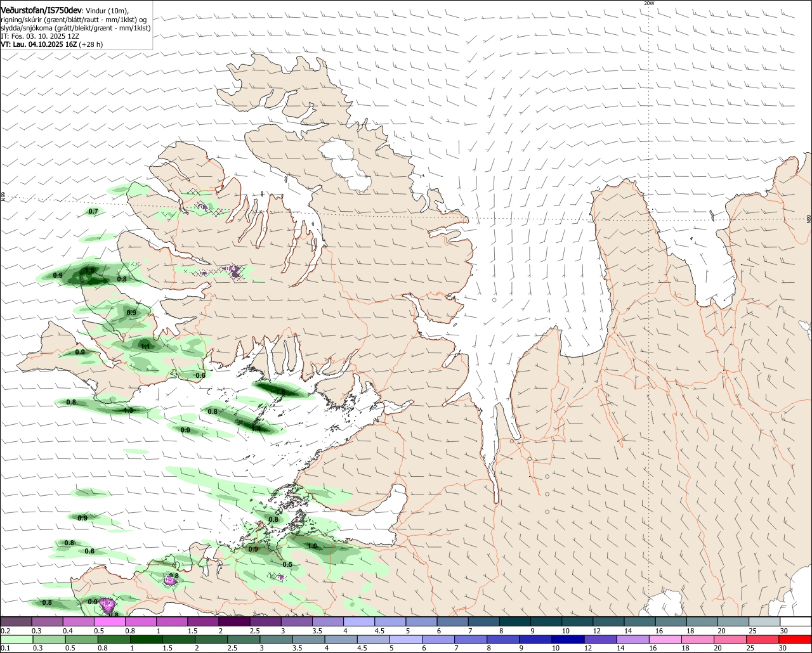Click the 0.2 label in upper legend
The height and width of the screenshot is (653, 812).
pos(5,631)
